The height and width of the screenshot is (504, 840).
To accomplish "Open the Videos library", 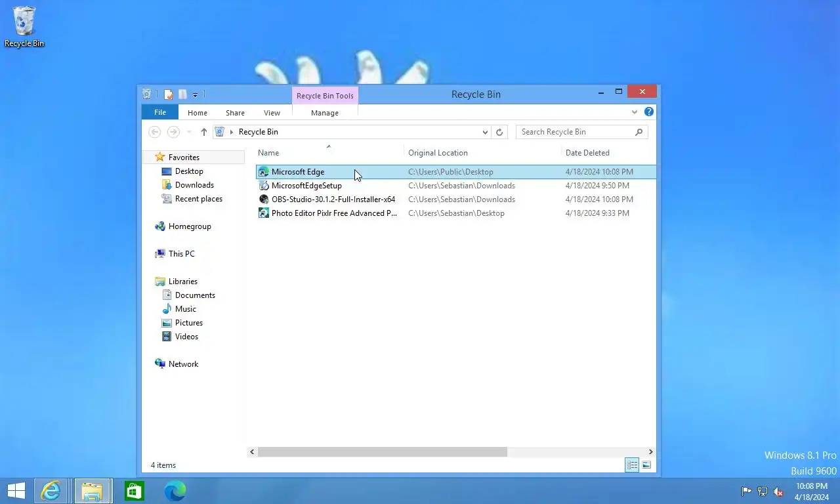I will [x=186, y=337].
